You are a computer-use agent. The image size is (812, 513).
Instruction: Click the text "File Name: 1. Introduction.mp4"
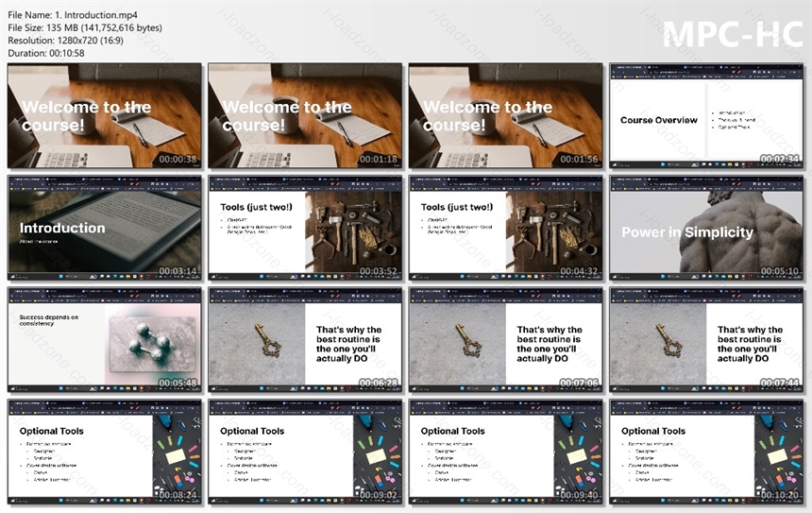(73, 15)
